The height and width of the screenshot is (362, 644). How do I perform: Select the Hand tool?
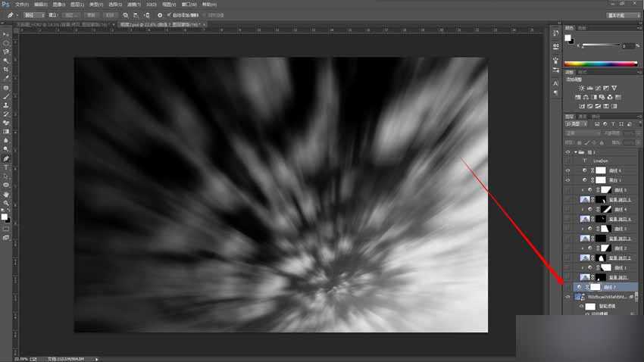click(6, 194)
